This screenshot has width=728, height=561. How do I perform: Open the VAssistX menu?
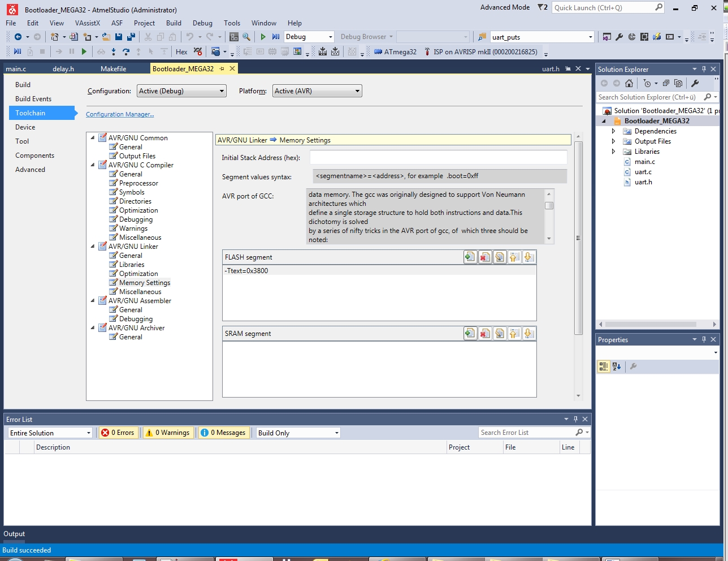pos(87,23)
